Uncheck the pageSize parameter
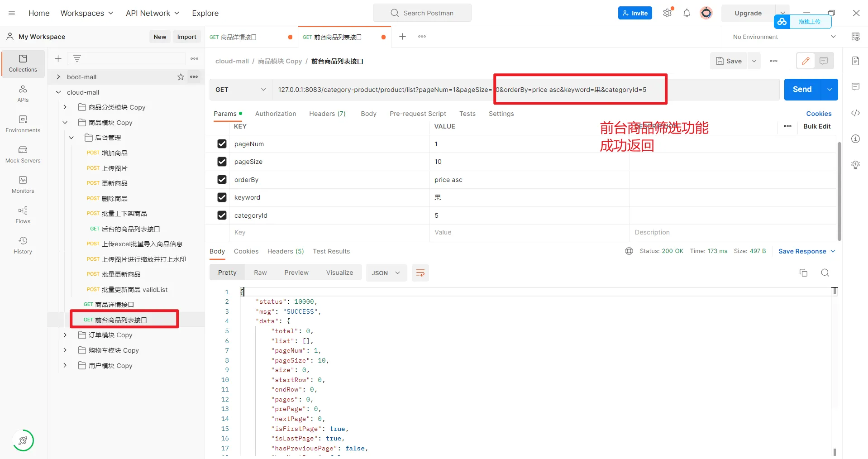The height and width of the screenshot is (459, 868). tap(222, 162)
